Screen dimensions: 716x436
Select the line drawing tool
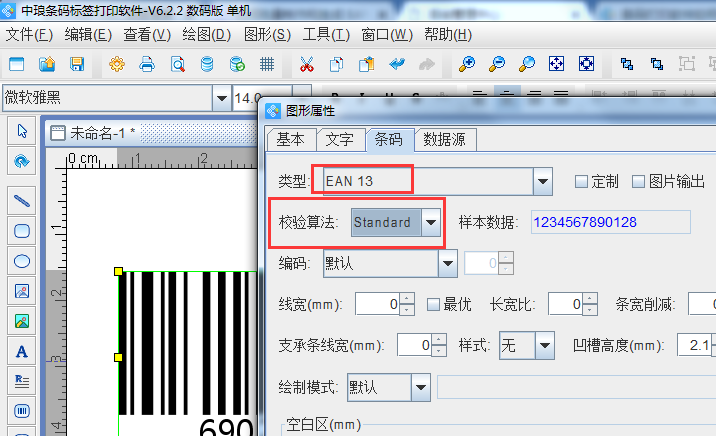point(22,200)
